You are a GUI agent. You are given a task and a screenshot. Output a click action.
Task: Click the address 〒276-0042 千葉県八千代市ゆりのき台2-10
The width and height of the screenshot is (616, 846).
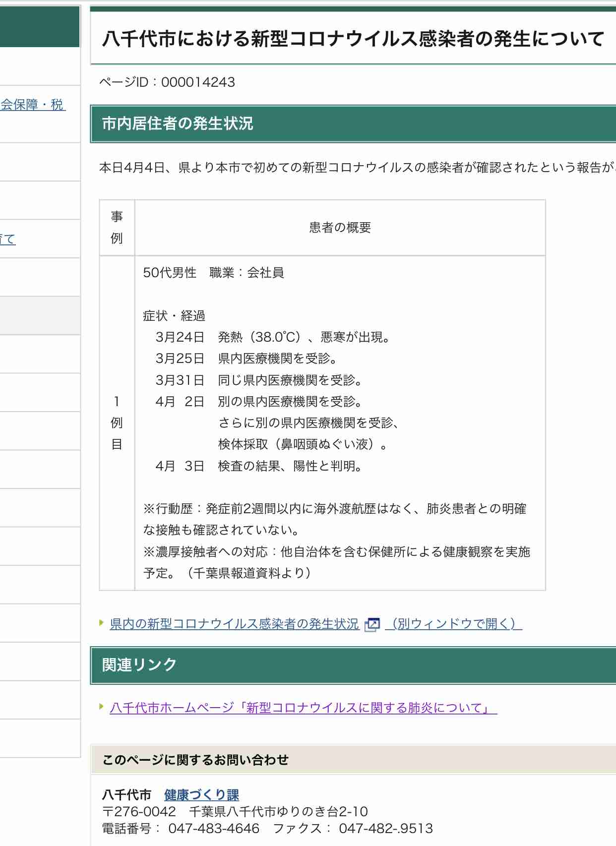pos(235,812)
